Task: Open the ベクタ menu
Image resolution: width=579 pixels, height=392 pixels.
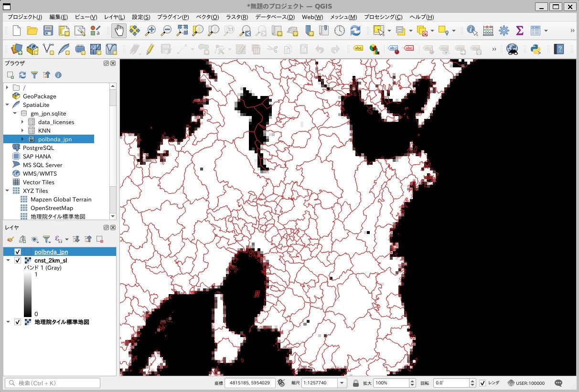Action: [207, 17]
